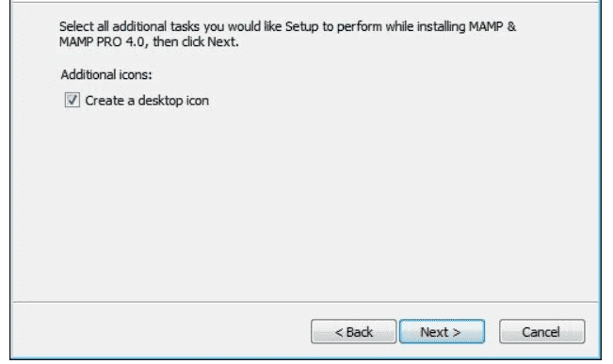This screenshot has height=364, width=613.
Task: Click the word 'Cancel' on the rightmost button
Action: (540, 332)
